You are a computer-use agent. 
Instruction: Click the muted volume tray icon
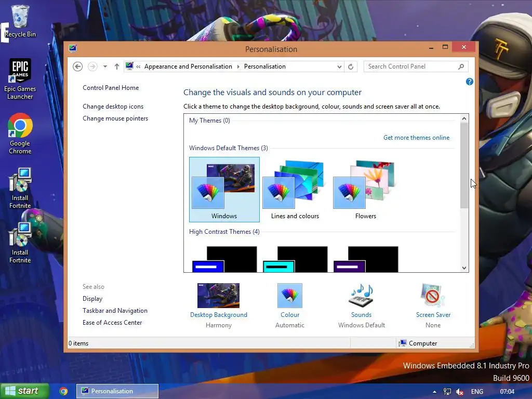click(x=460, y=392)
